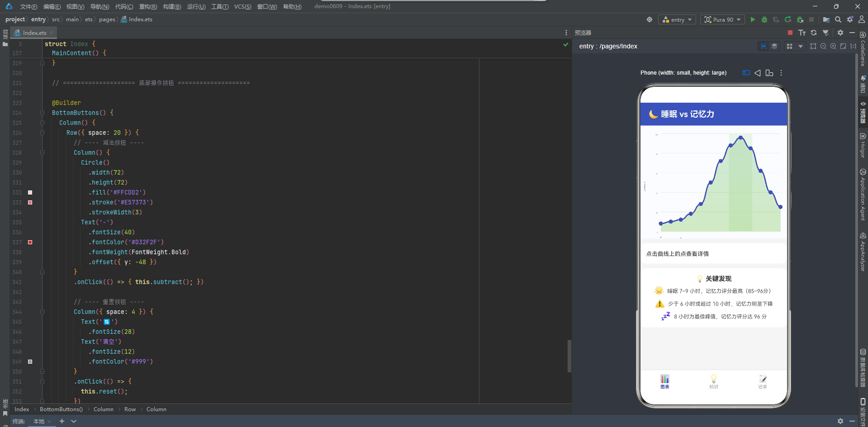This screenshot has height=427, width=868.
Task: Open the entry module dropdown
Action: (677, 19)
